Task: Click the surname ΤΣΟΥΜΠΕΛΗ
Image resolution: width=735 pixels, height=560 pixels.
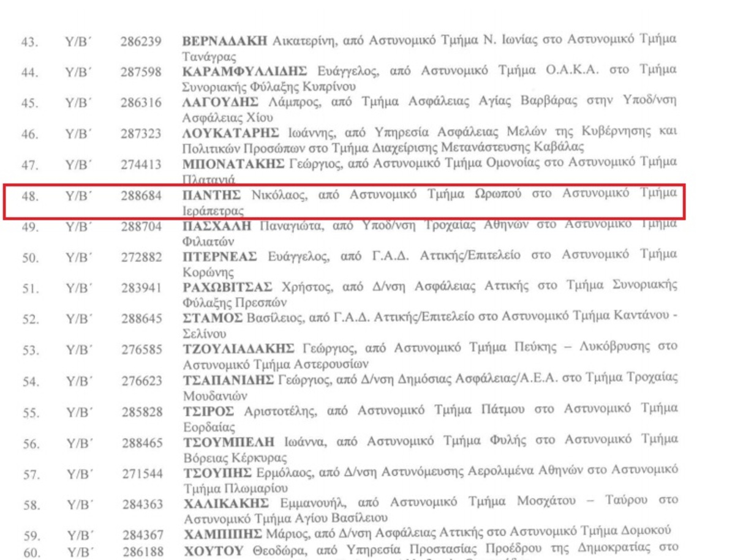Action: (230, 441)
